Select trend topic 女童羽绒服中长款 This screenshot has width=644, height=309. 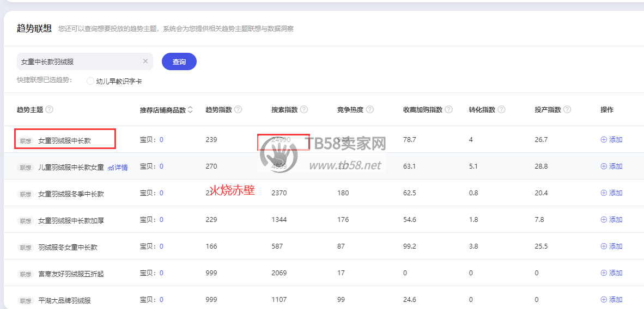click(x=64, y=140)
